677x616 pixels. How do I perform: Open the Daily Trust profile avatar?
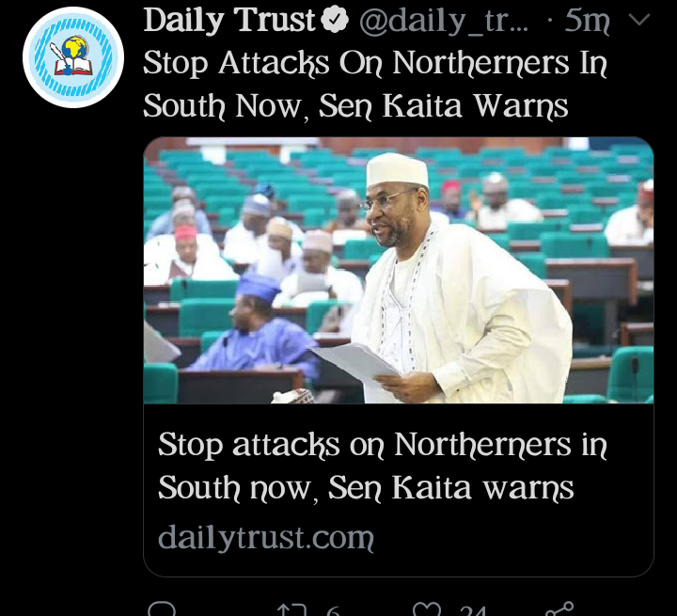tap(73, 57)
